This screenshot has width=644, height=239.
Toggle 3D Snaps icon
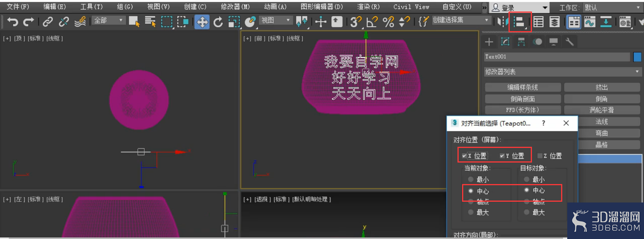tap(356, 22)
